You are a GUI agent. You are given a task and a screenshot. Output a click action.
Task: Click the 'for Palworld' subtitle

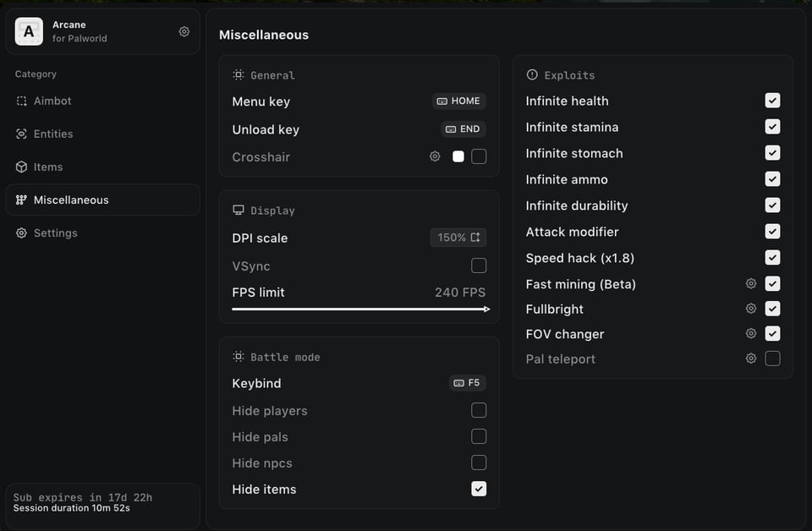[x=80, y=38]
